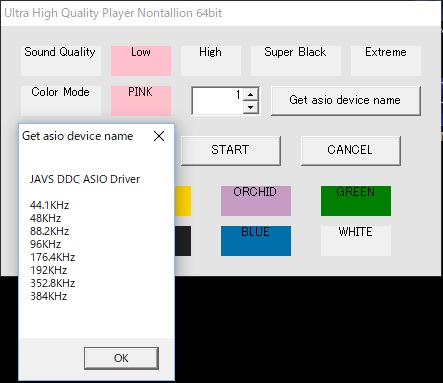
Task: Pick the GREEN color swatch
Action: click(356, 201)
